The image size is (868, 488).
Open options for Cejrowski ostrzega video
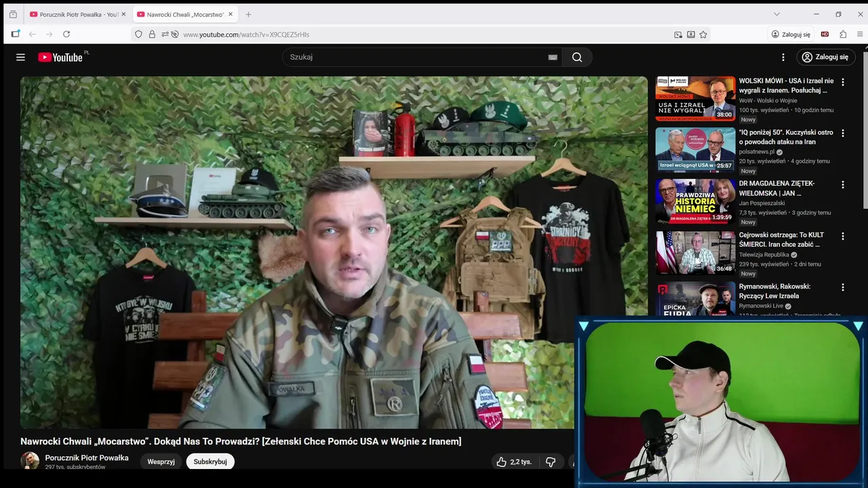point(843,236)
